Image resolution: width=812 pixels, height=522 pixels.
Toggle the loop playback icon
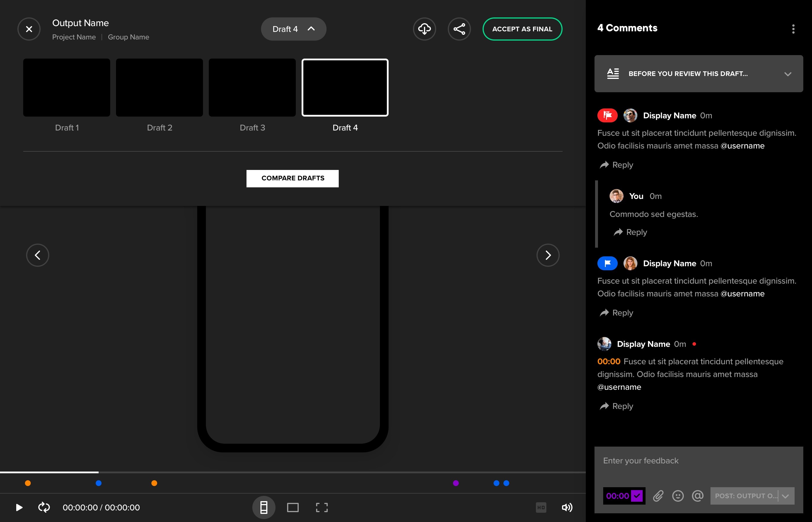(x=44, y=507)
